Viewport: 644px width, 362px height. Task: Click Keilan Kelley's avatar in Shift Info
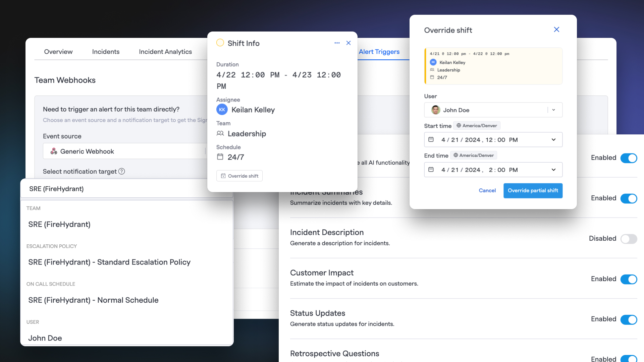coord(222,109)
